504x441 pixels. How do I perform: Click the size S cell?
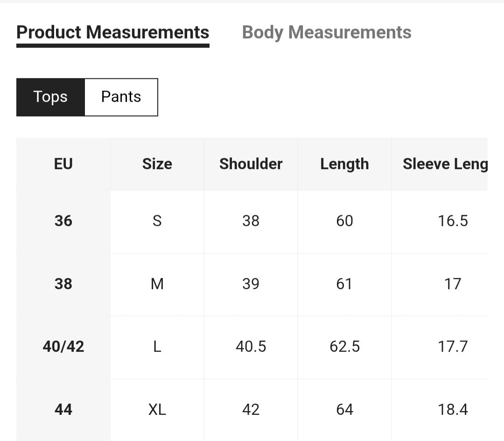pyautogui.click(x=157, y=220)
